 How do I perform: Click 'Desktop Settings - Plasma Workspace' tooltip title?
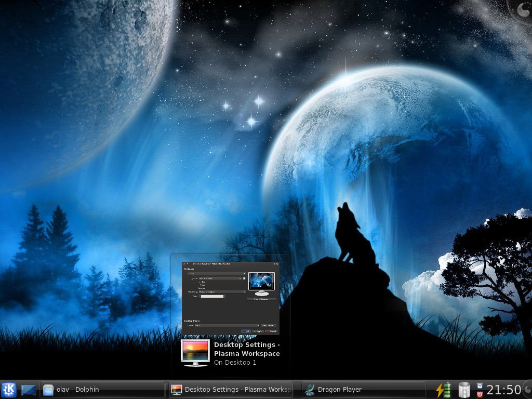[x=247, y=349]
